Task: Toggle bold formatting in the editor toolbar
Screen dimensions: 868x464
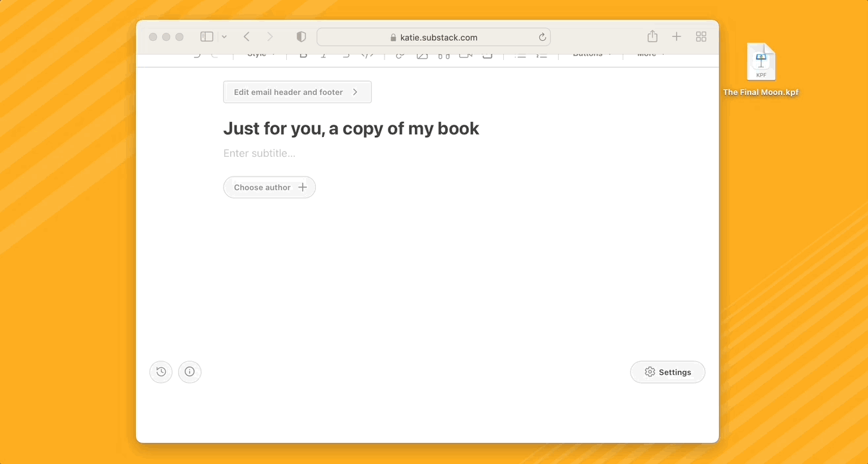Action: (303, 55)
